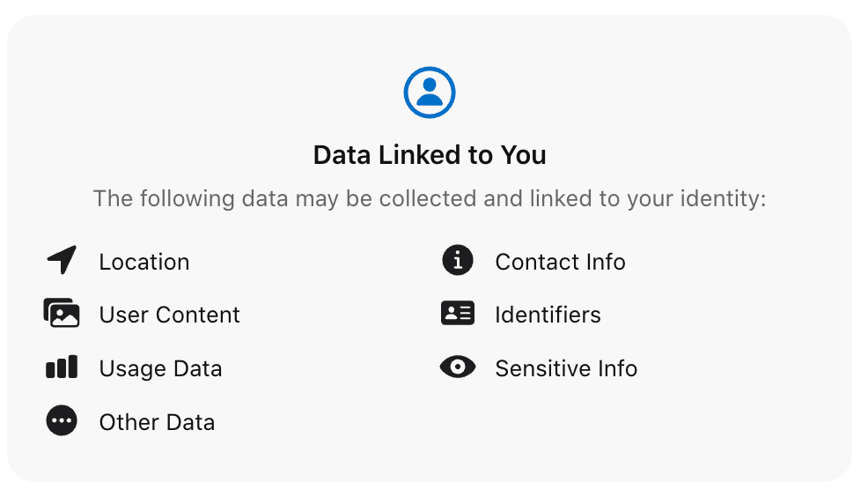Click the User Content photos icon
Viewport: 868px width, 497px height.
62,314
